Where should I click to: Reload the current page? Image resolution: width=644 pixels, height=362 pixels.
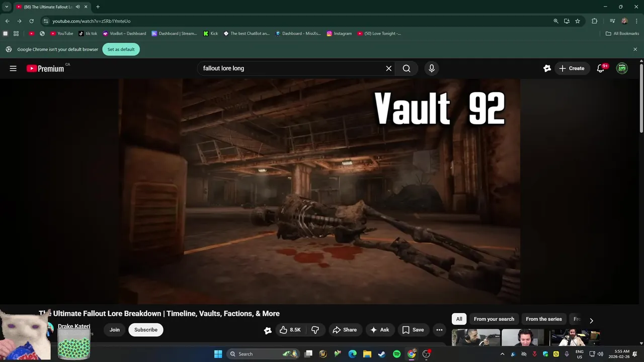(31, 21)
